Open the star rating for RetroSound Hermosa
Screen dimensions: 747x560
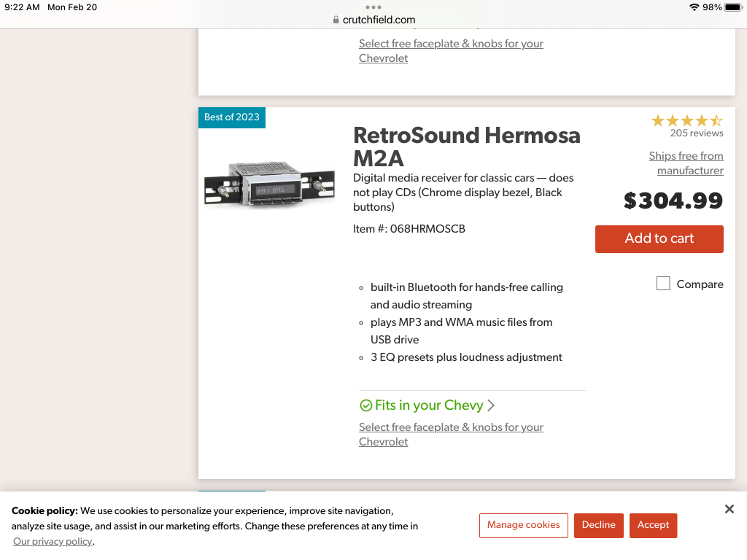click(687, 120)
